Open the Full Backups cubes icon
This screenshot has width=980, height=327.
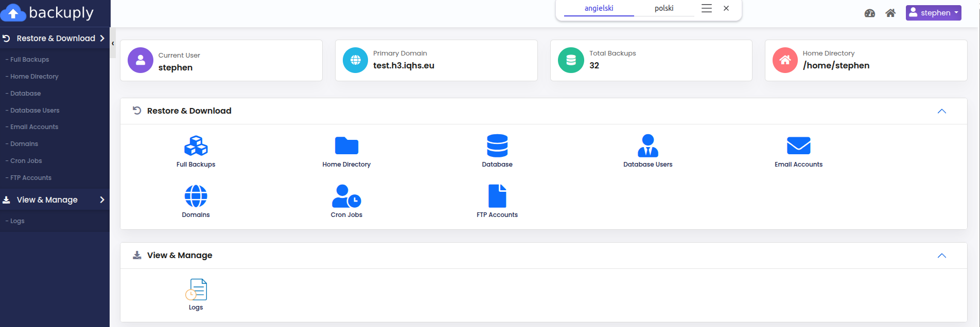pyautogui.click(x=196, y=146)
